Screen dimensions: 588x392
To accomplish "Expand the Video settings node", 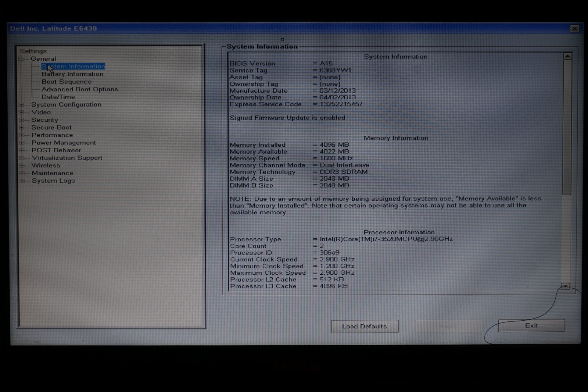I will click(x=21, y=113).
